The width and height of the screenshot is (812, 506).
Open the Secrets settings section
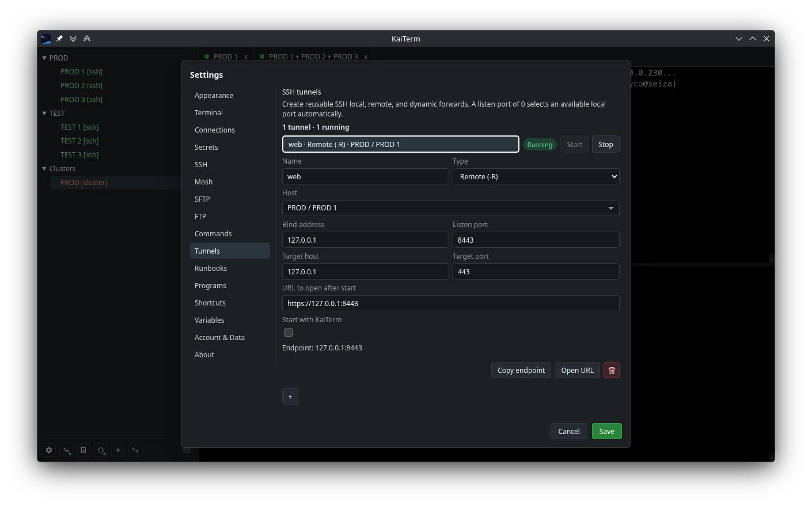click(x=230, y=147)
